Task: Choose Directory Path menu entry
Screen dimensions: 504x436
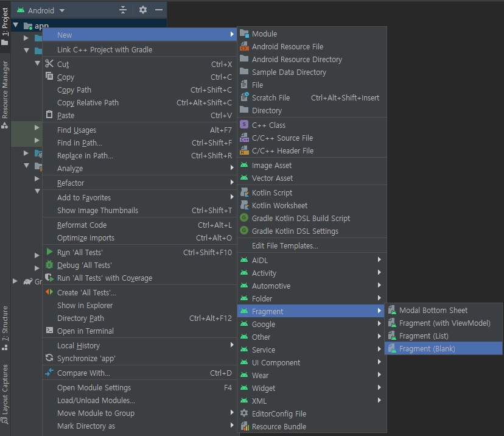Action: coord(139,318)
